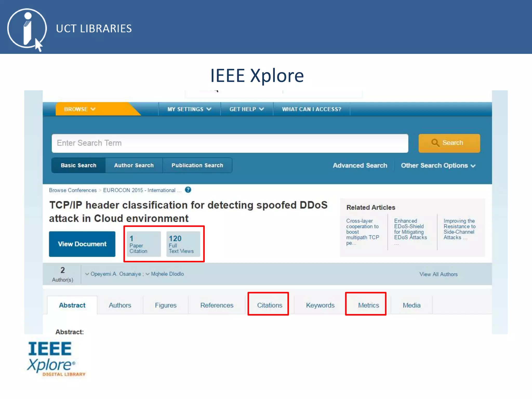
Task: Click the breadcrumb help question mark icon
Action: tap(188, 190)
